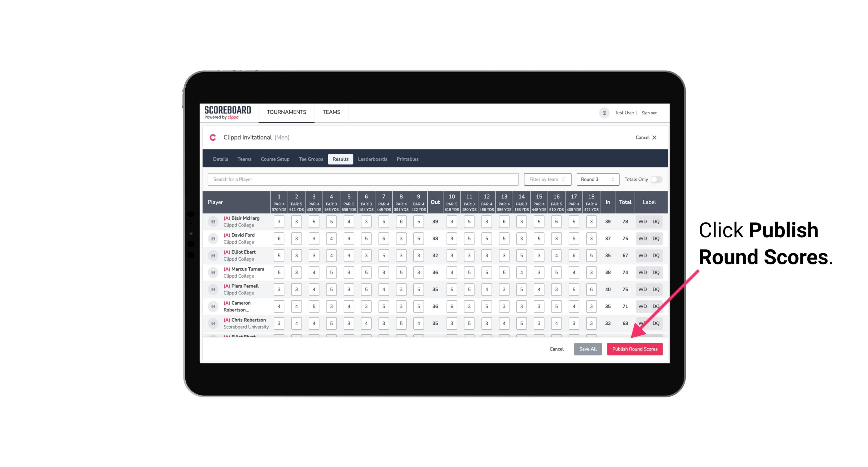Click the WD icon for Blair McHarg
Viewport: 868px width, 467px height.
[x=643, y=222]
